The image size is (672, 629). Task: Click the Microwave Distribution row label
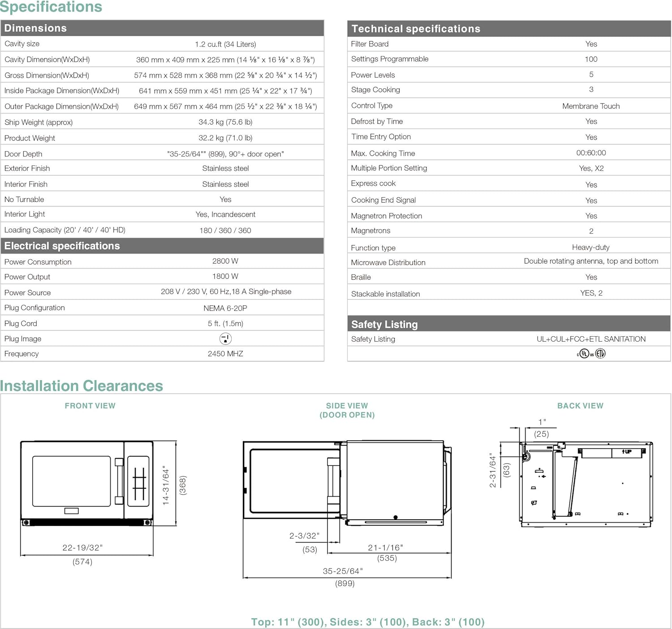[x=388, y=262]
